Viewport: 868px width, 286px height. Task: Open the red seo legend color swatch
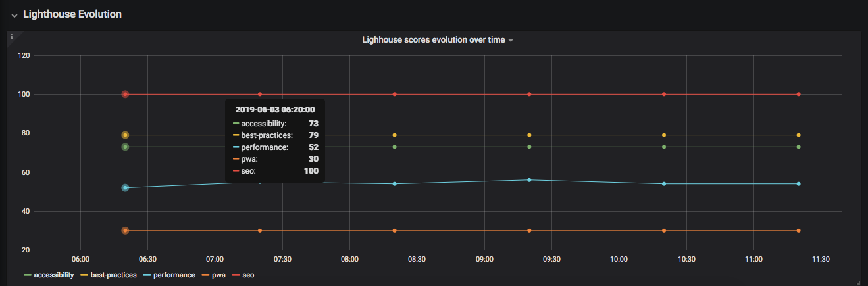pos(235,275)
